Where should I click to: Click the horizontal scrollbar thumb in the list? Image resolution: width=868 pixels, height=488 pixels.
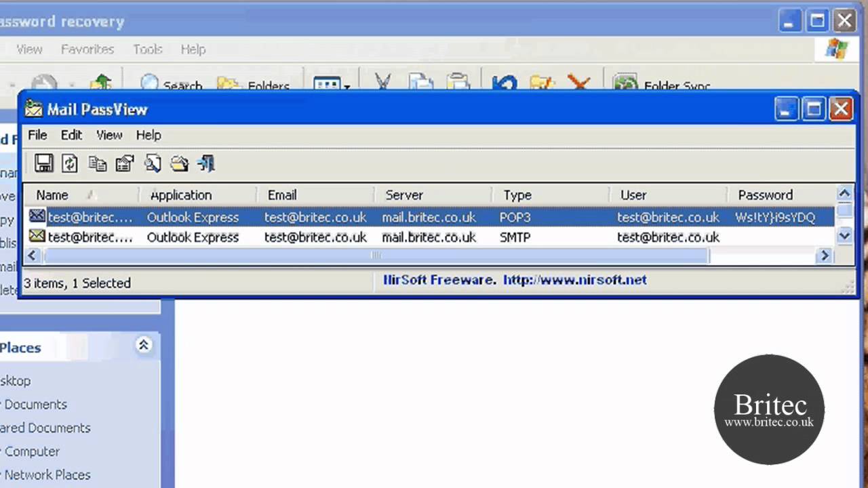point(376,256)
